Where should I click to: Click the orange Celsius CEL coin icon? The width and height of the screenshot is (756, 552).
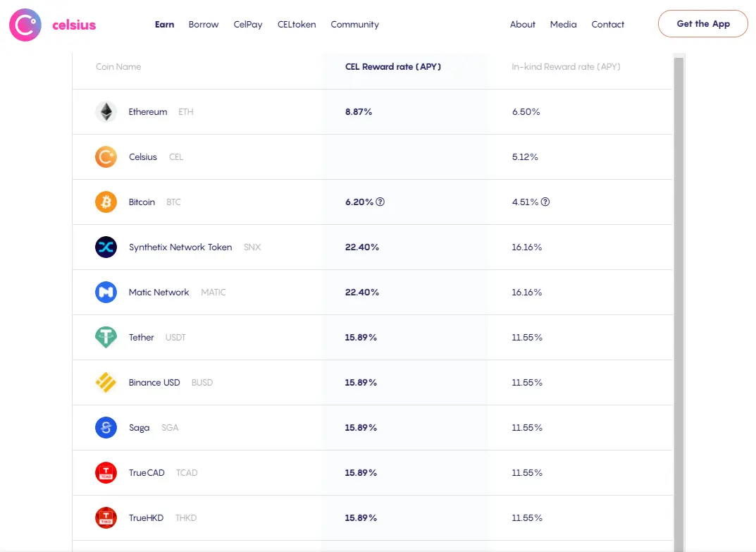pyautogui.click(x=106, y=157)
